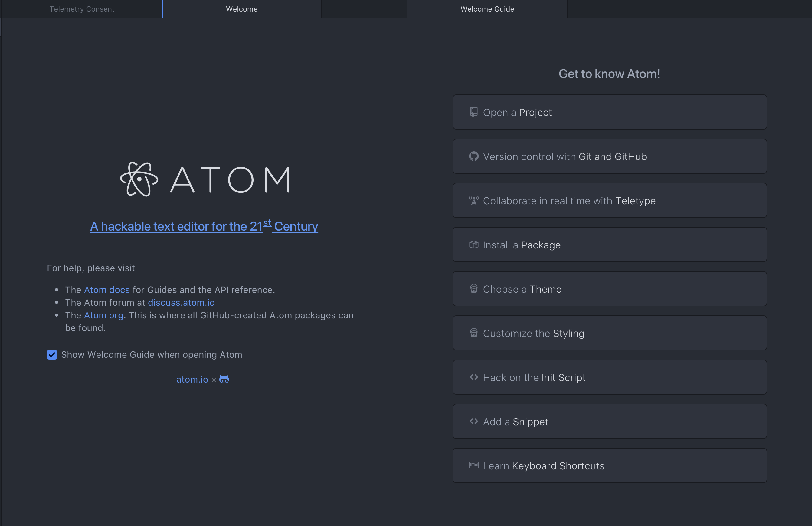The width and height of the screenshot is (812, 526).
Task: Open the Atom docs link
Action: (x=107, y=290)
